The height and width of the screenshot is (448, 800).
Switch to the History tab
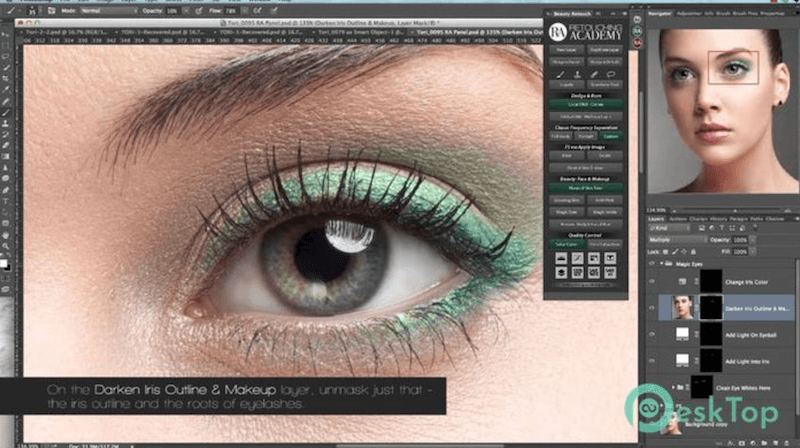pos(718,219)
